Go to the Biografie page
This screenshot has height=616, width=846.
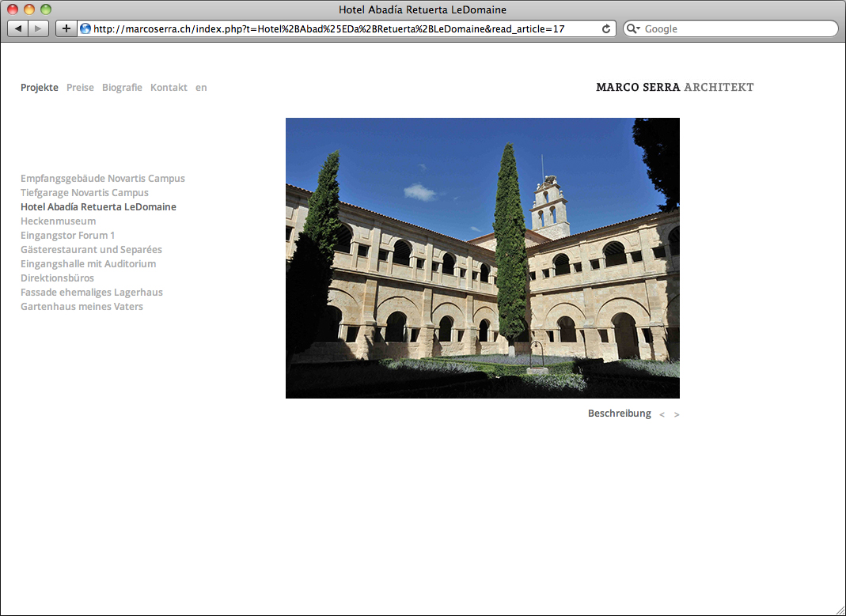122,88
